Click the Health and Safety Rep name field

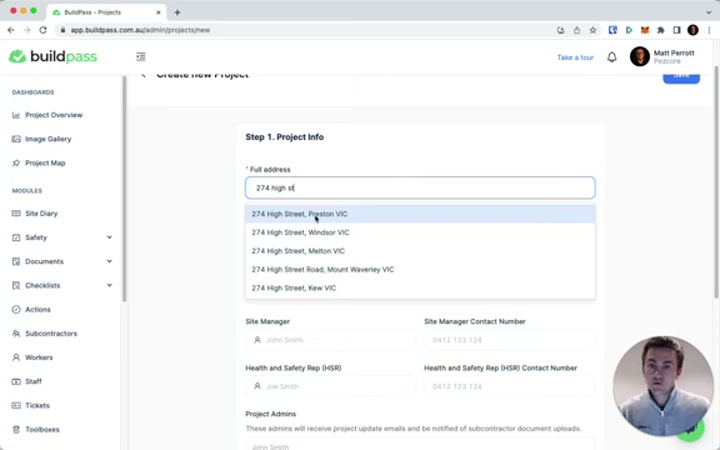(331, 386)
